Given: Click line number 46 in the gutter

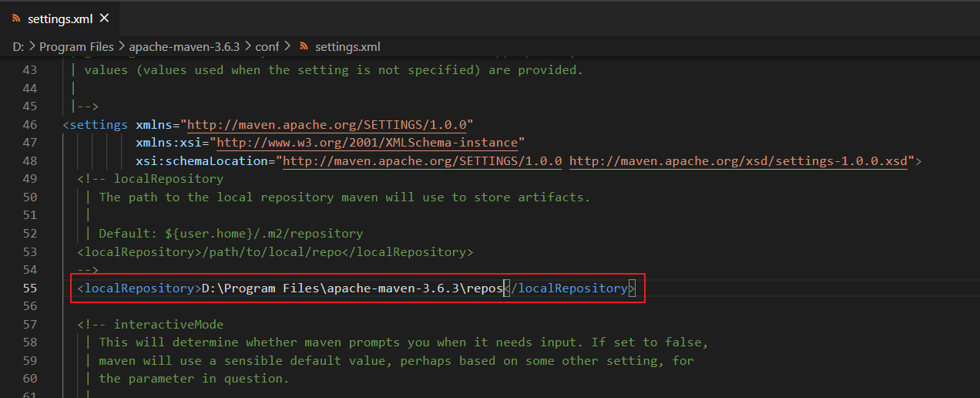Looking at the screenshot, I should point(29,124).
